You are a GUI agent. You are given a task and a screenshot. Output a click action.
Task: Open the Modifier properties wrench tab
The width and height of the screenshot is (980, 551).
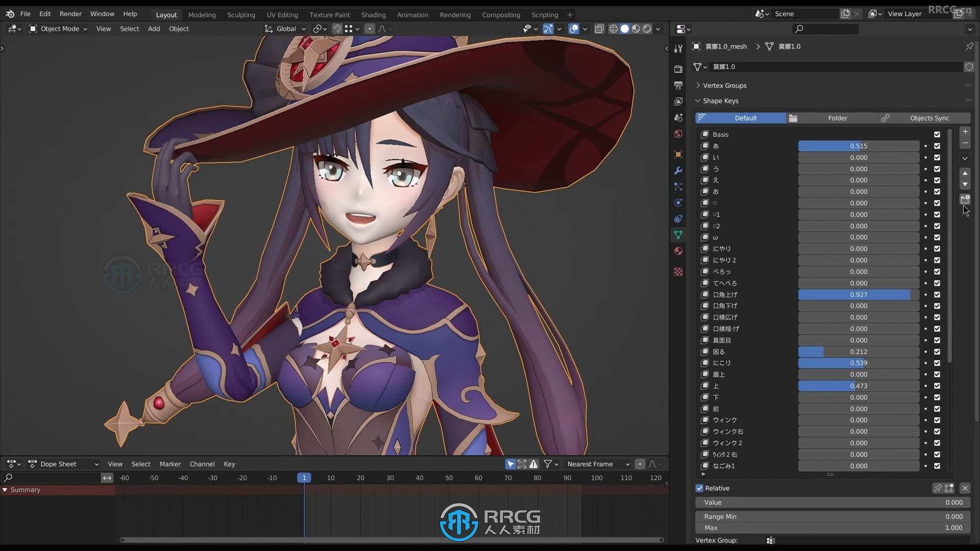(x=678, y=170)
